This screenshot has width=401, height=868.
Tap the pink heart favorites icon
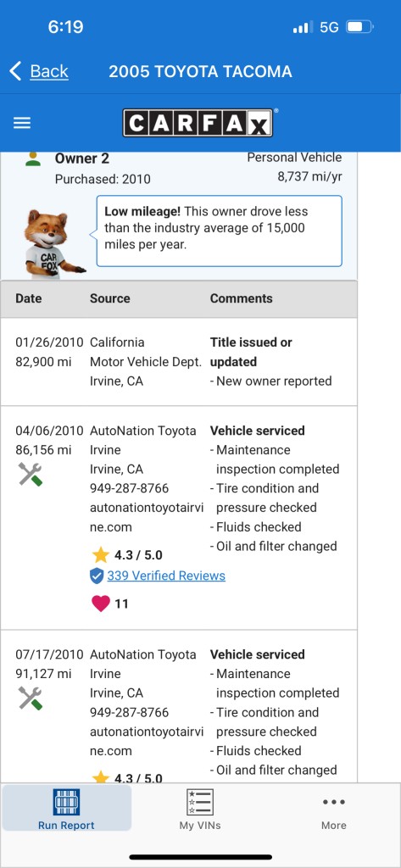[101, 604]
